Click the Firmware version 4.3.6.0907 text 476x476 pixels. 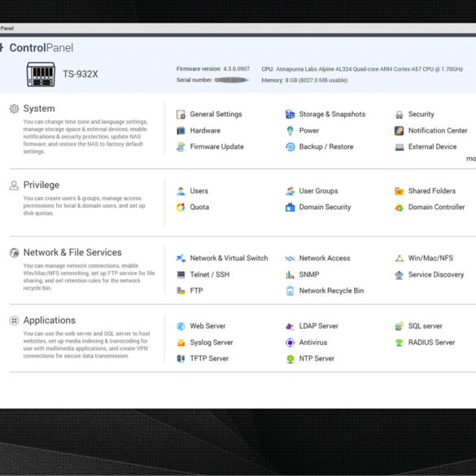[213, 69]
